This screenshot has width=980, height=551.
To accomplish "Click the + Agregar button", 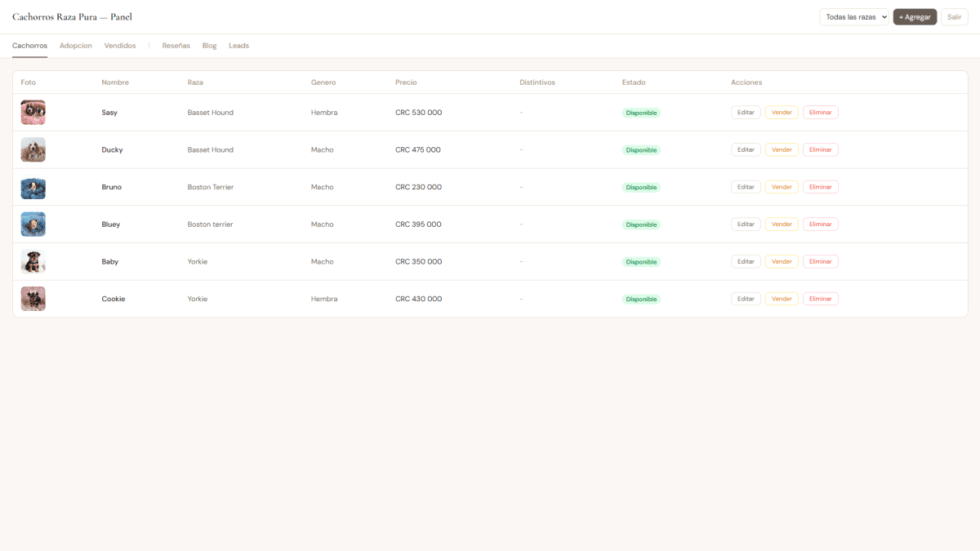I will (x=915, y=17).
